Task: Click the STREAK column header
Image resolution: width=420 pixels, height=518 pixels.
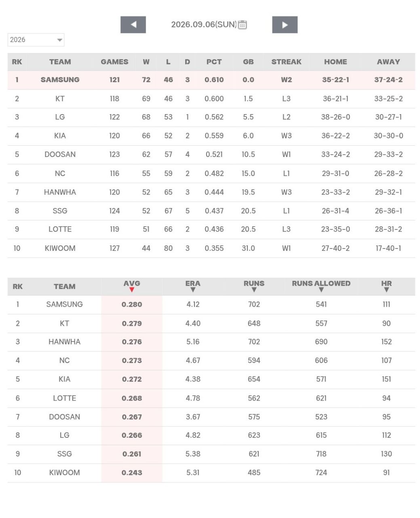Action: [286, 62]
